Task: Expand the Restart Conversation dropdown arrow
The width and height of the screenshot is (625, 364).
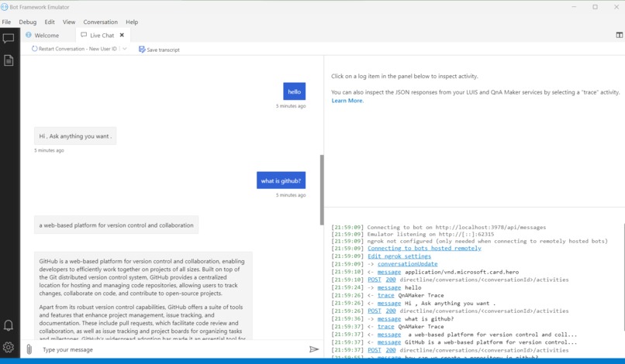Action: click(x=124, y=49)
